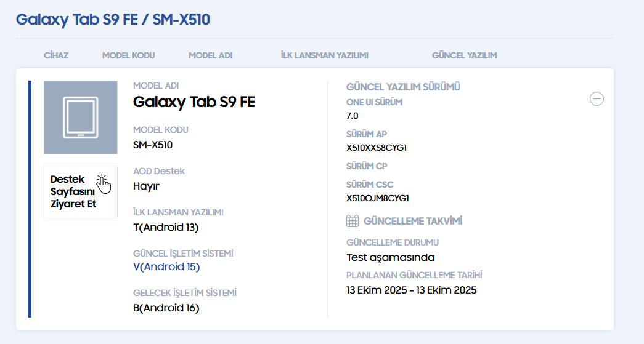This screenshot has width=644, height=344.
Task: Click the İLK LANSMAN YAZILIMI label inside card
Action: 178,212
